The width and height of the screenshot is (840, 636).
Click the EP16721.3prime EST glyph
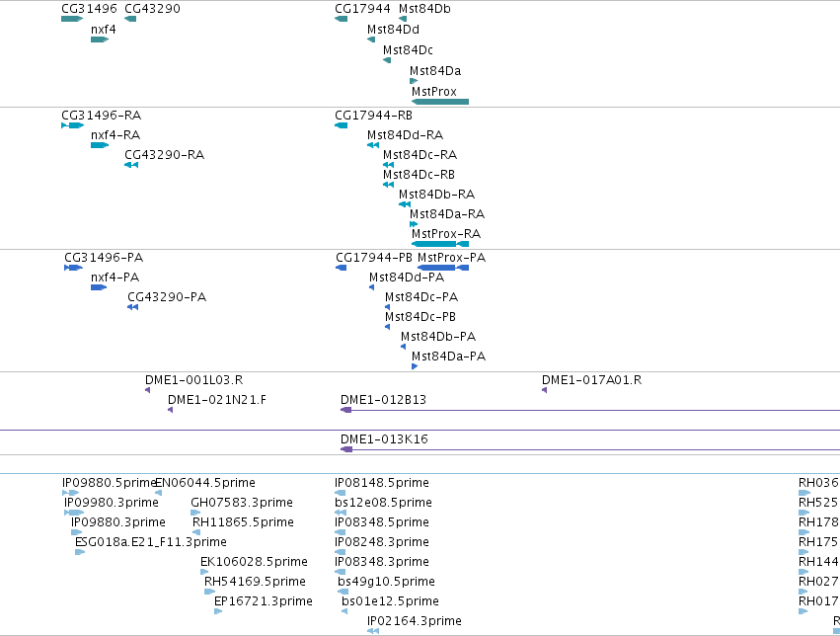[218, 612]
